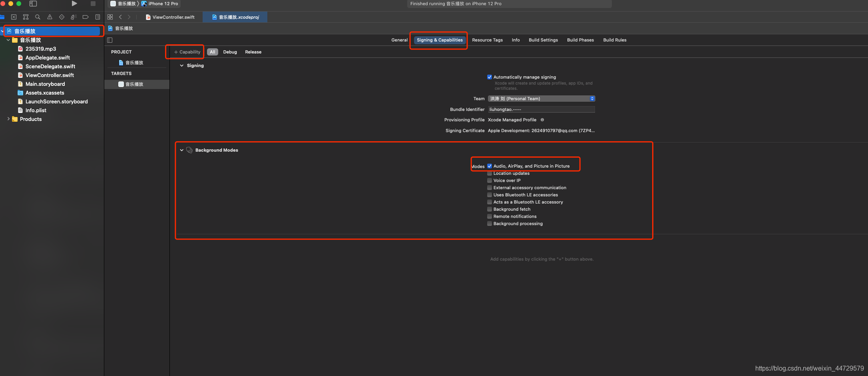
Task: Toggle Automatically manage signing checkbox
Action: point(489,77)
